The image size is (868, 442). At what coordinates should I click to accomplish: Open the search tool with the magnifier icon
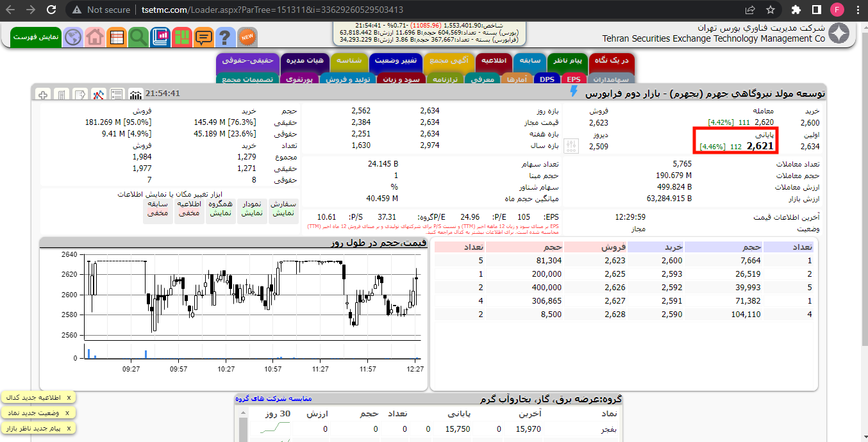coord(138,37)
